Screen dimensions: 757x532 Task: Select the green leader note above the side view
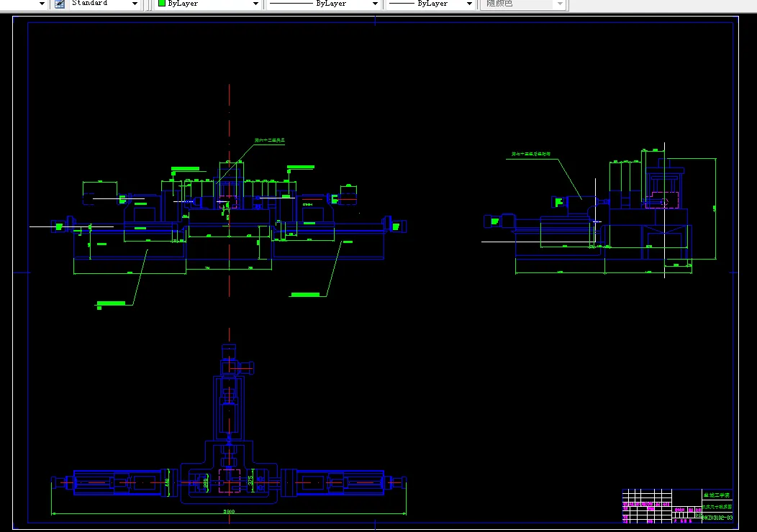click(531, 155)
